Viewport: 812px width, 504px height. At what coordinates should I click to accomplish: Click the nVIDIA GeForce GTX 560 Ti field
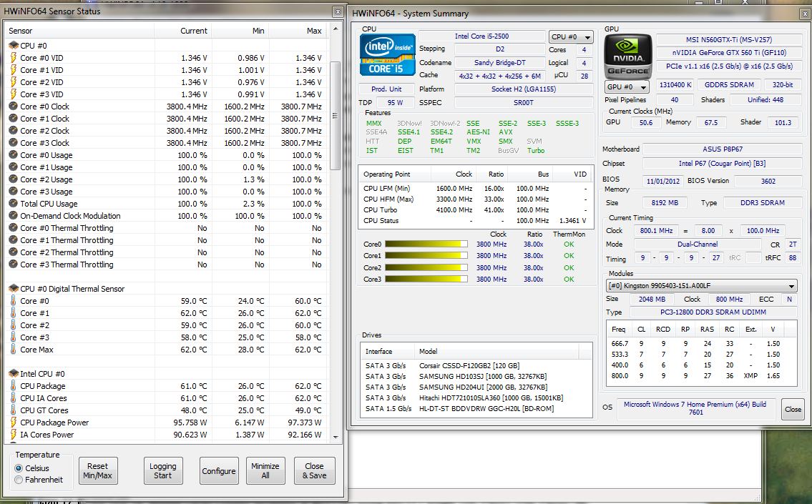(728, 53)
